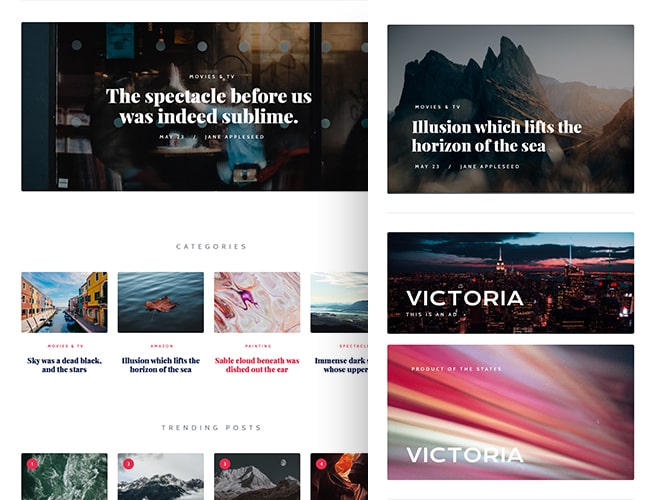Open the Venice canal category thumbnail
The image size is (650, 500).
[64, 302]
